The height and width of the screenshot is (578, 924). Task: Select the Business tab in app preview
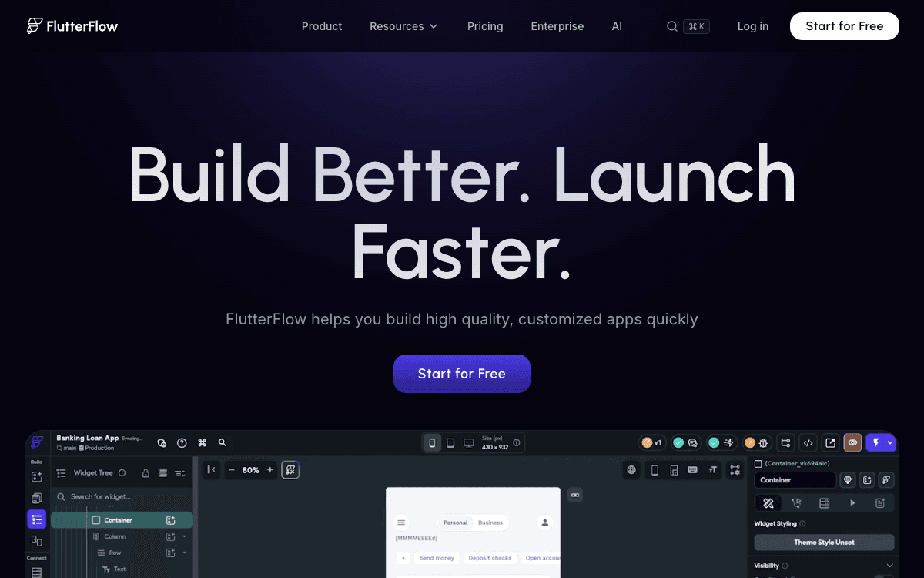490,523
